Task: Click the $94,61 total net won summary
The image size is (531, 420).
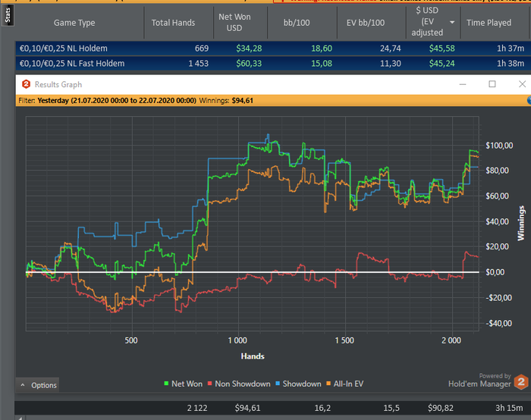Action: (247, 408)
